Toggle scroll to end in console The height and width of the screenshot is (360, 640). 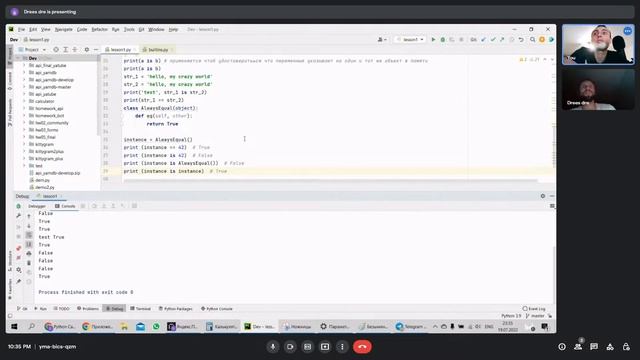click(x=29, y=244)
